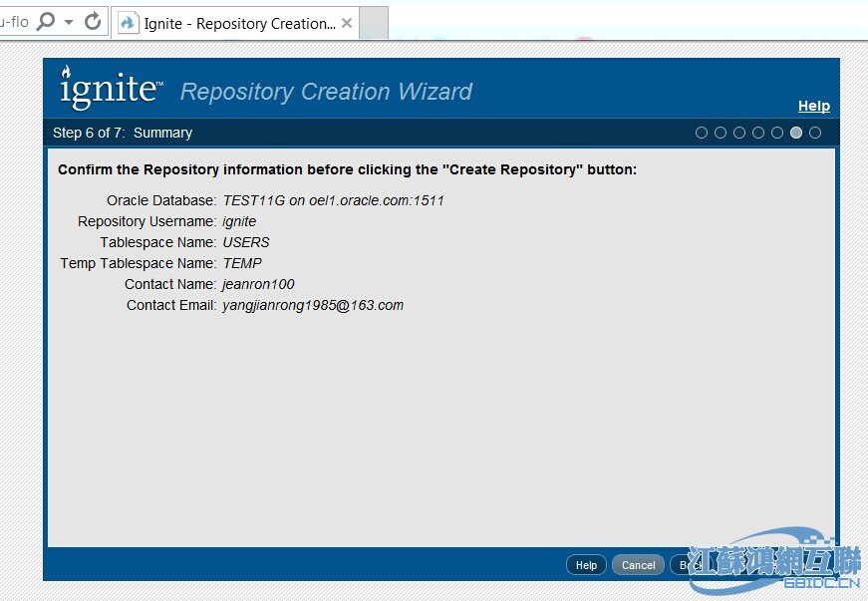Click the 'Contact Name:' label
Image resolution: width=868 pixels, height=601 pixels.
[170, 284]
